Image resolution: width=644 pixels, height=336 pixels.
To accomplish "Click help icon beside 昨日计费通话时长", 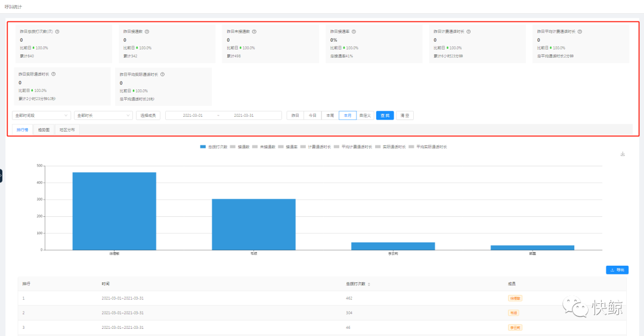I will coord(469,32).
